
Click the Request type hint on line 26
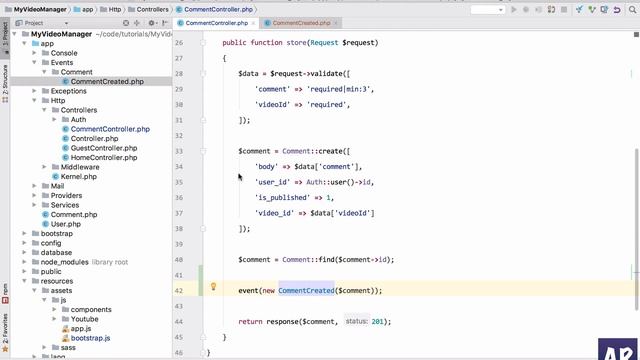point(324,42)
